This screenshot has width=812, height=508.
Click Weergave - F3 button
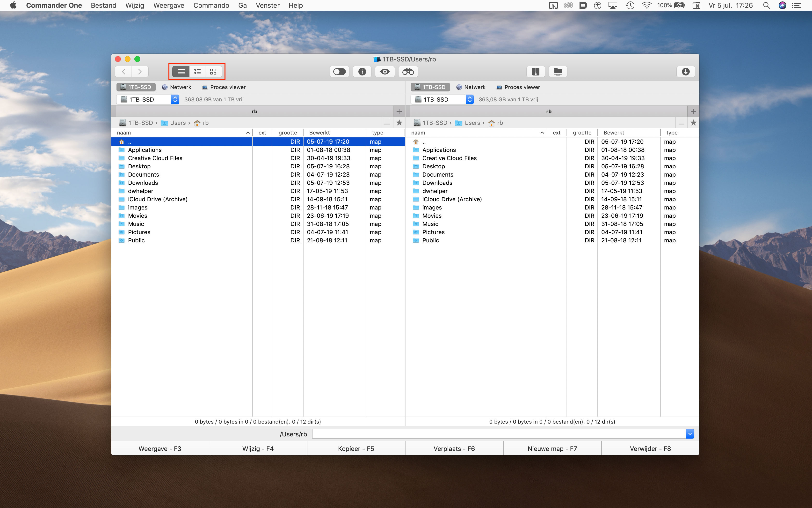tap(160, 448)
